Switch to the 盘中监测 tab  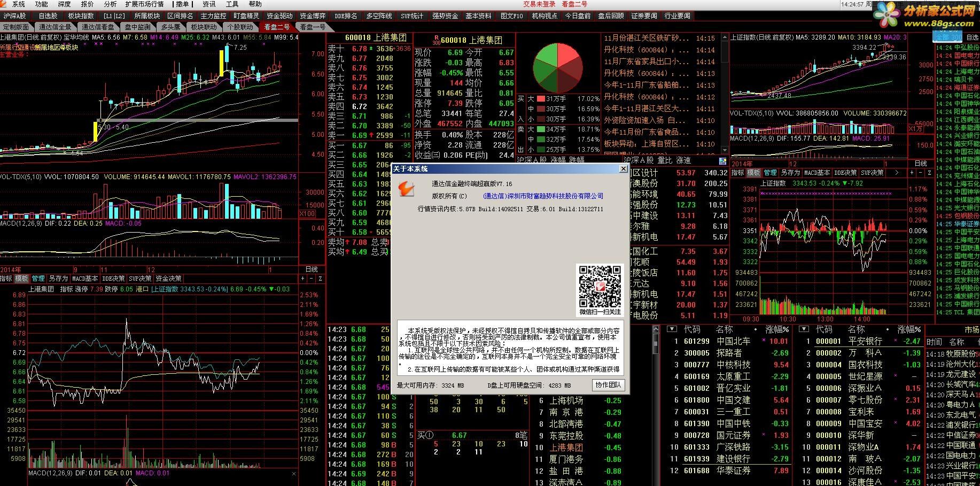tap(137, 27)
